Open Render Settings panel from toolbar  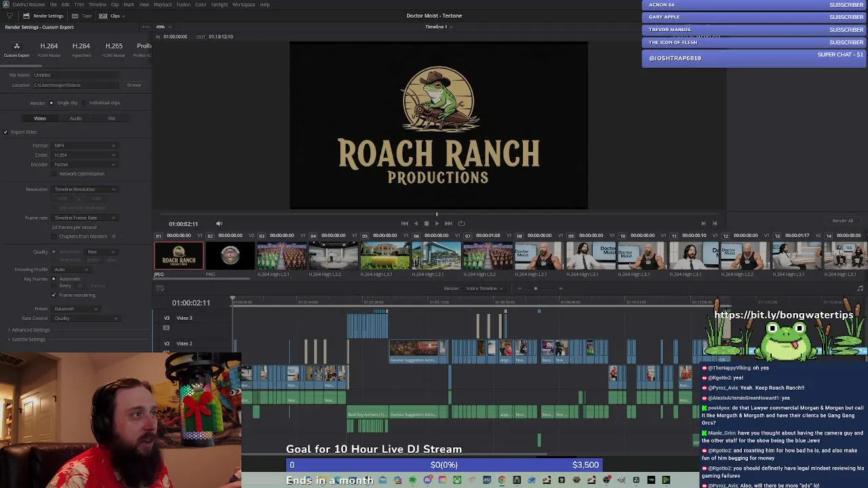coord(43,16)
